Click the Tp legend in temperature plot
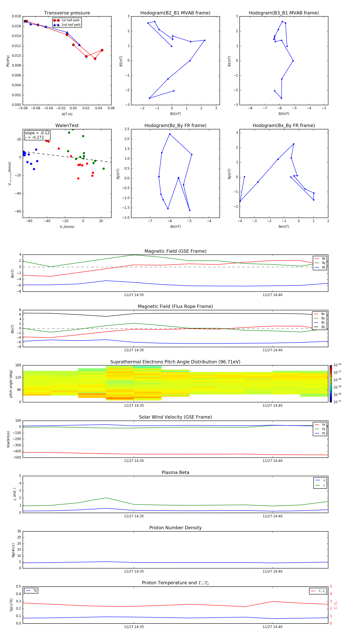 click(x=31, y=591)
